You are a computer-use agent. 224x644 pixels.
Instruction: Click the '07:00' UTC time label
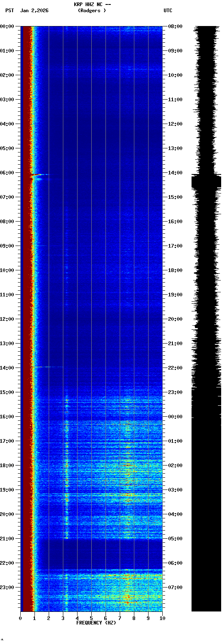(x=175, y=587)
